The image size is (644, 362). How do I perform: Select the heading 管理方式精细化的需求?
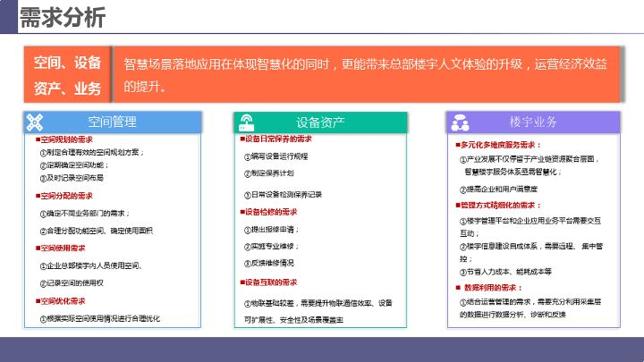click(x=498, y=206)
